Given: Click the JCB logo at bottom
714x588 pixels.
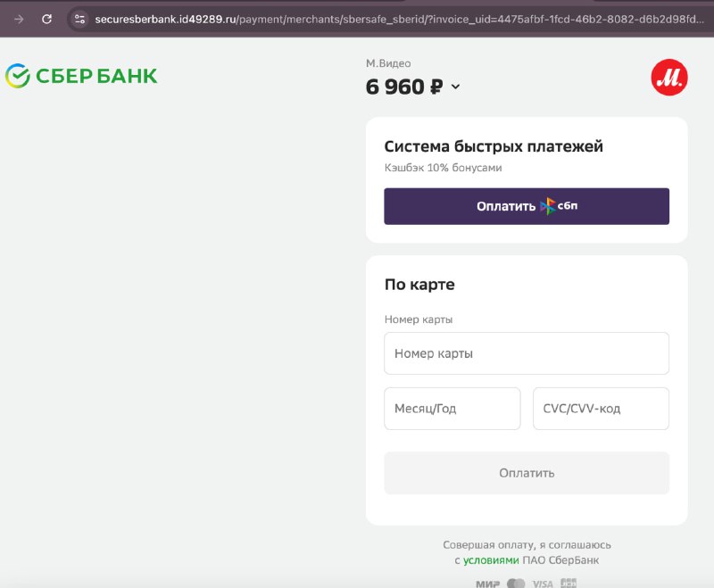Looking at the screenshot, I should pos(569,583).
